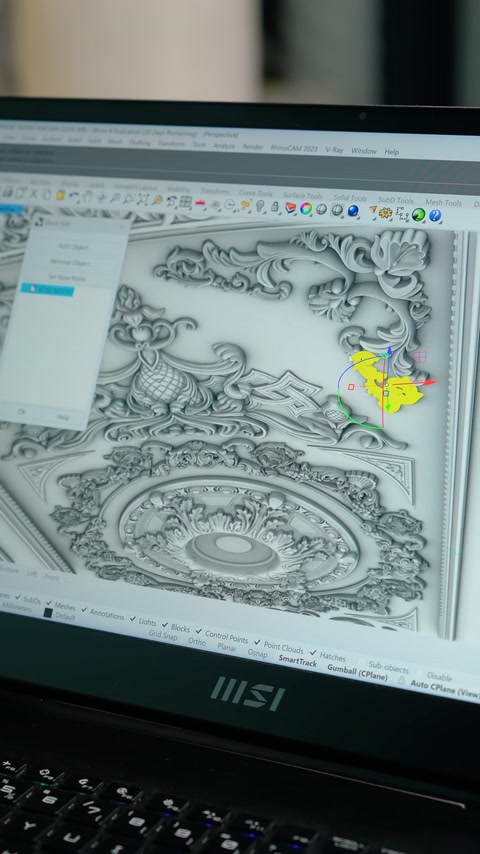
Task: Switch to the Left viewport tab
Action: coord(32,574)
